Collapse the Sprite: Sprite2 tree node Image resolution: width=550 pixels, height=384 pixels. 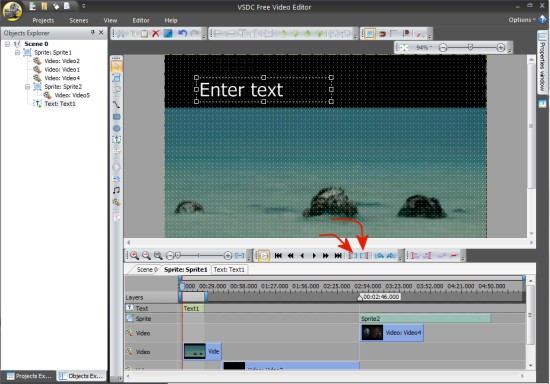28,87
